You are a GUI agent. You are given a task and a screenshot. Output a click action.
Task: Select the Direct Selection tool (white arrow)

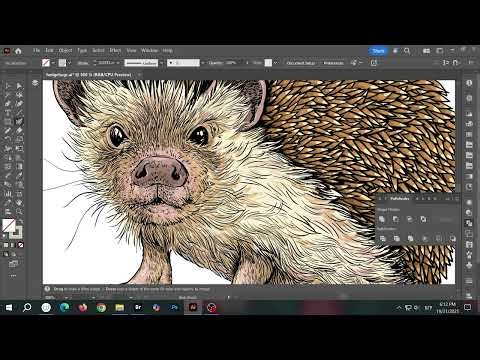pos(19,86)
